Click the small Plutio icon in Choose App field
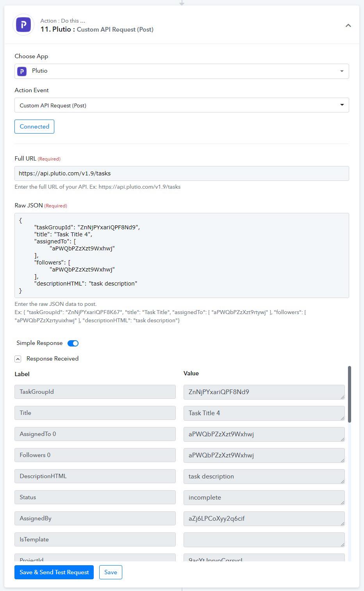 (22, 71)
